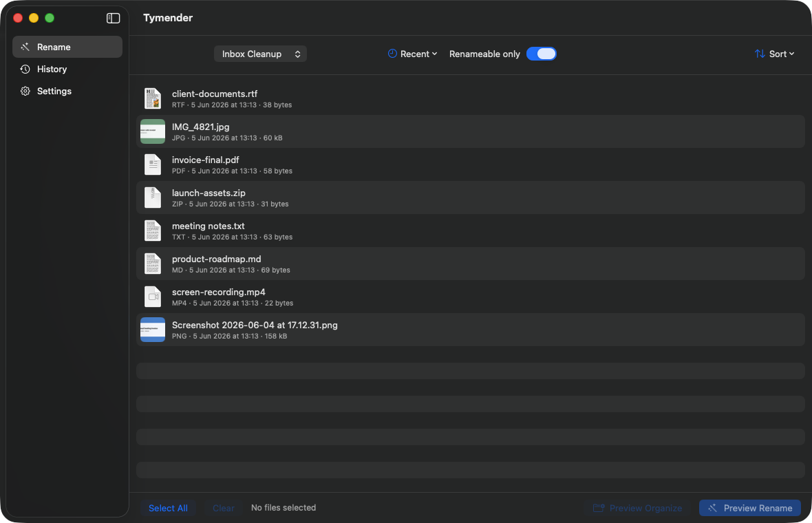The height and width of the screenshot is (523, 812).
Task: Select the screen-recording.mp4 file name
Action: (x=219, y=292)
